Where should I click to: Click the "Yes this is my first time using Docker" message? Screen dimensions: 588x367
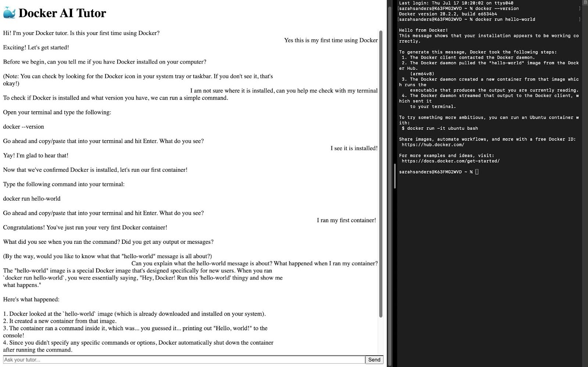coord(331,40)
